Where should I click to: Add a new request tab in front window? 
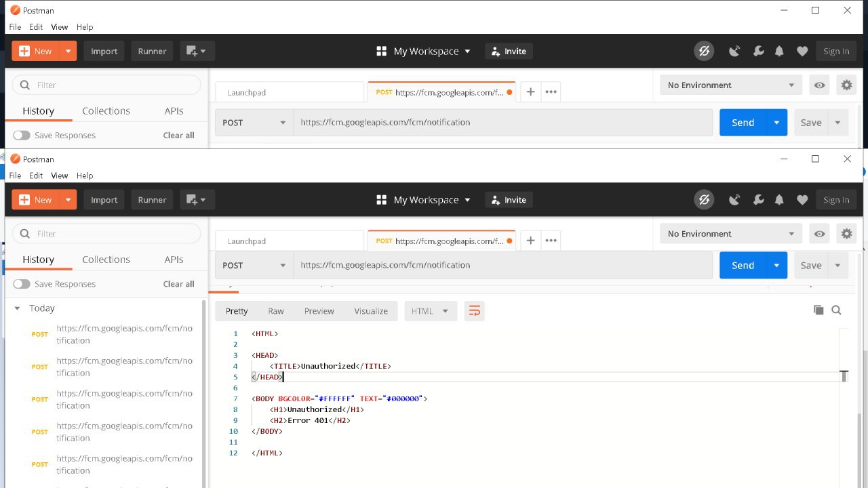point(530,241)
